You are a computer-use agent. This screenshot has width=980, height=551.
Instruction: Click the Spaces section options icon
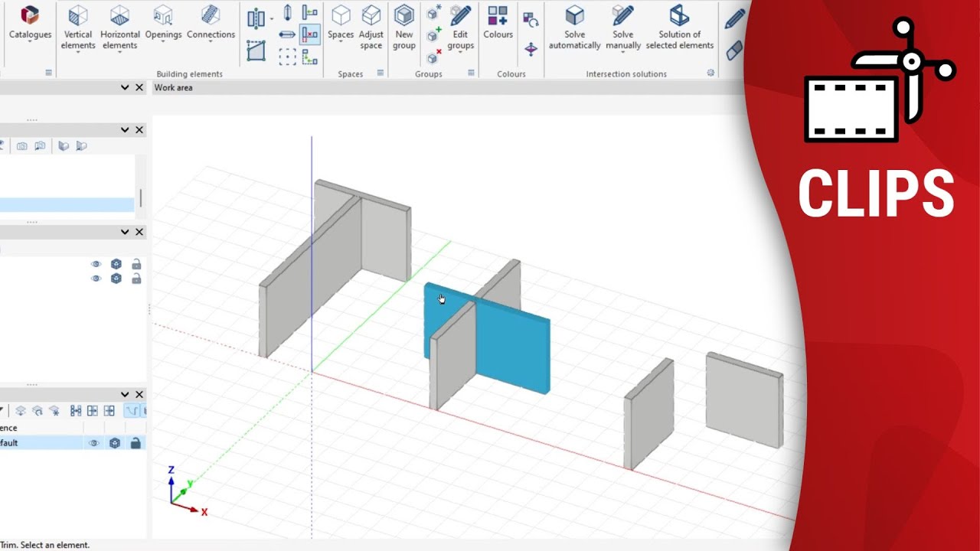point(380,73)
